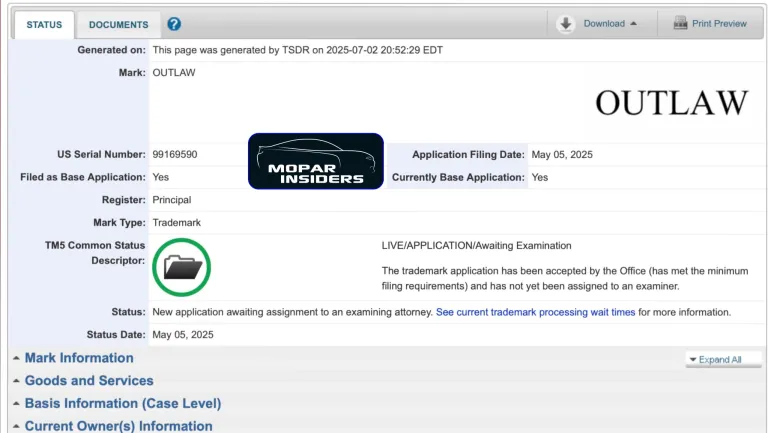
Task: Open the Basis Information (Case Level) section
Action: click(122, 404)
